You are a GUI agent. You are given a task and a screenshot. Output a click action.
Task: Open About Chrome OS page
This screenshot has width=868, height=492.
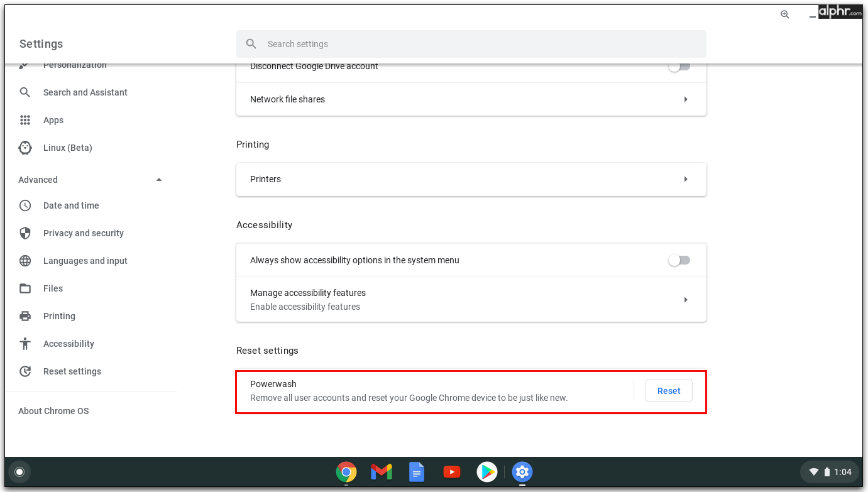coord(53,411)
